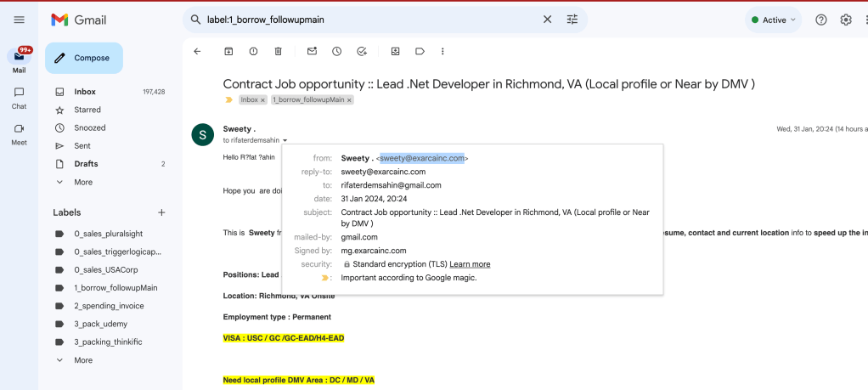Compose a new email

84,58
